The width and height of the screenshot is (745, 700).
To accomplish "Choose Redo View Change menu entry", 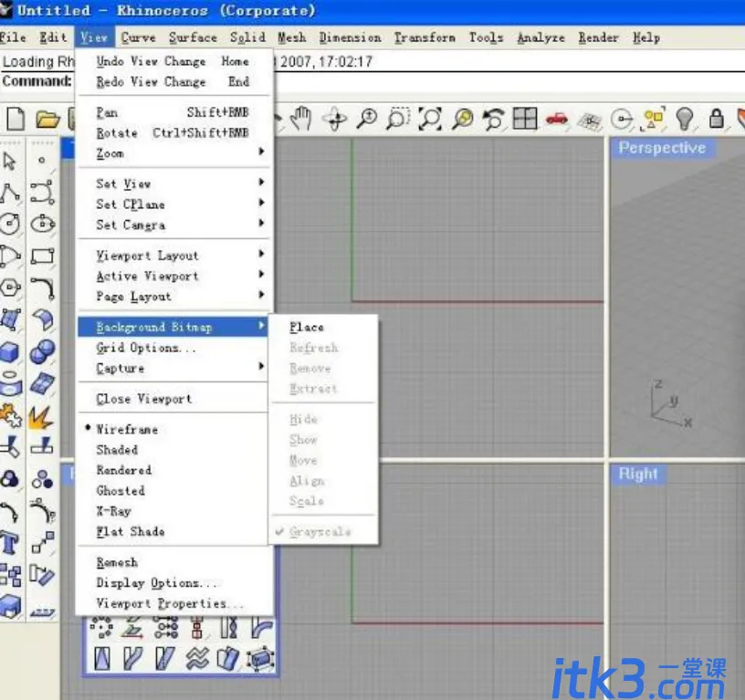I will point(175,82).
